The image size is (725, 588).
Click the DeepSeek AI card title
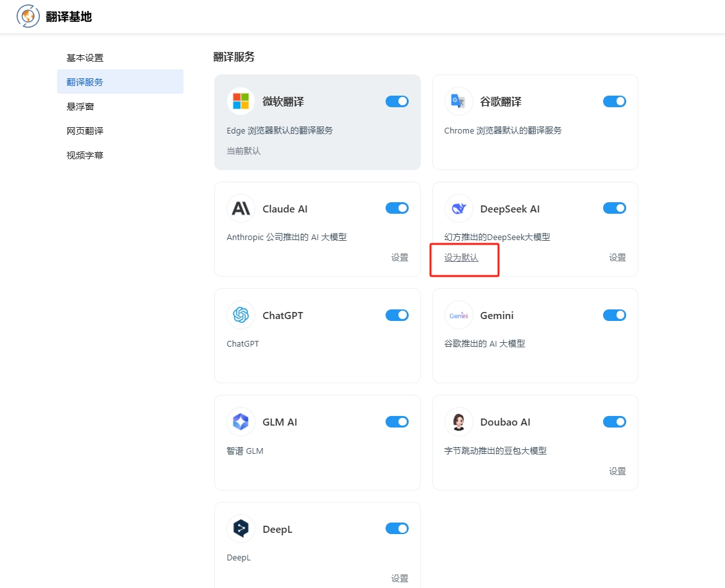pos(510,209)
